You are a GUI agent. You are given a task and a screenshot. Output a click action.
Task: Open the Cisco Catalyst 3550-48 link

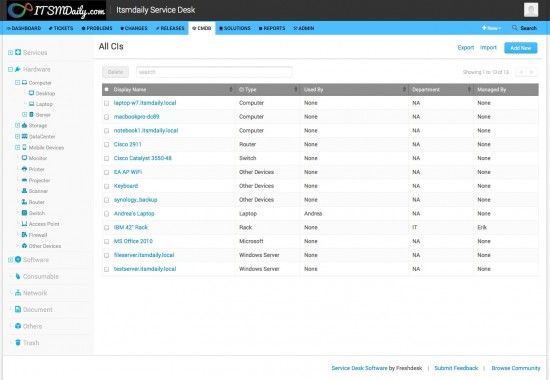click(142, 158)
